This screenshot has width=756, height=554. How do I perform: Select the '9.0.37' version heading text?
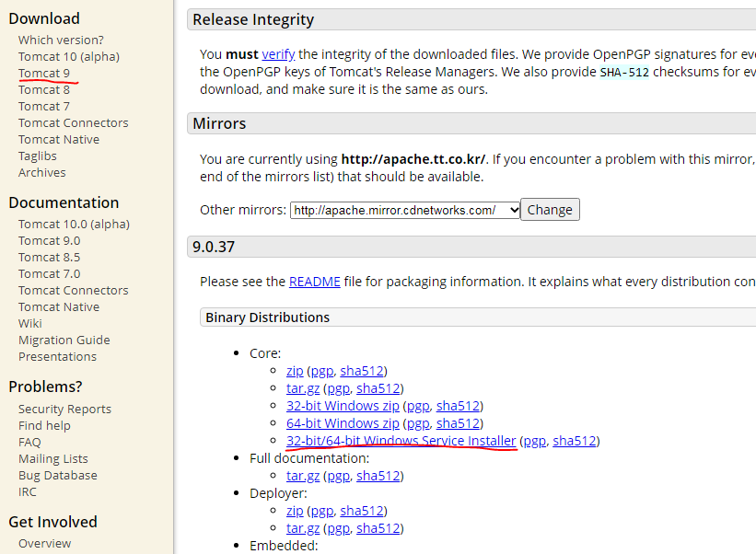[214, 248]
